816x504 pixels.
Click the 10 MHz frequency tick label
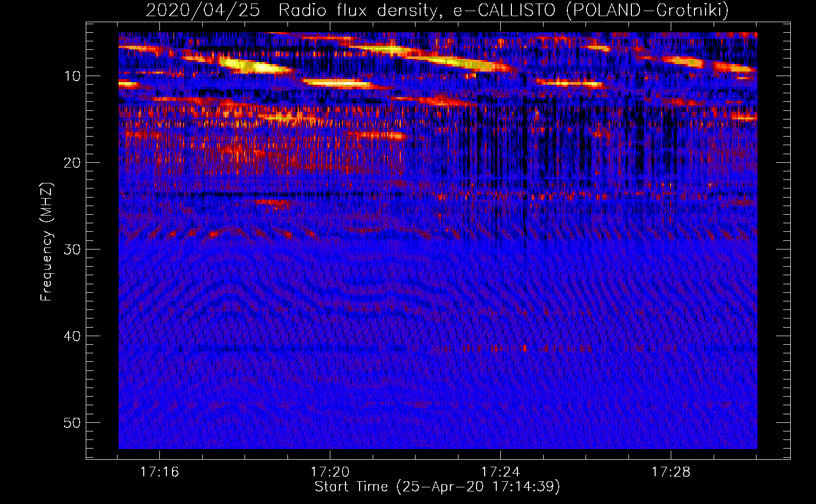73,76
